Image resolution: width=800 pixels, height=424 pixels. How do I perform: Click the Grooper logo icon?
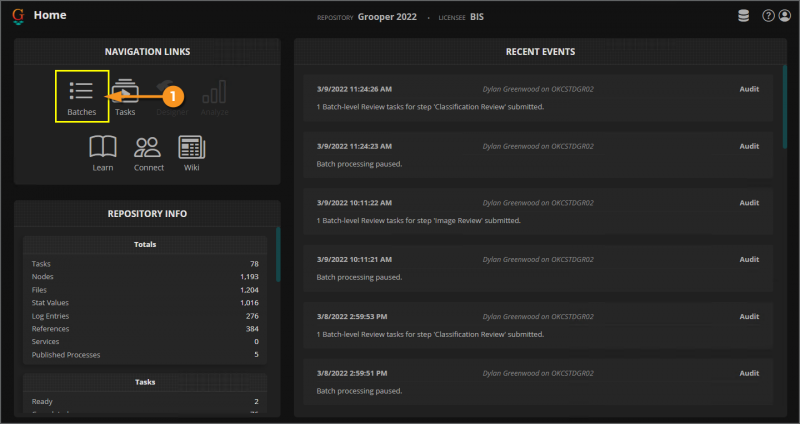pos(18,16)
